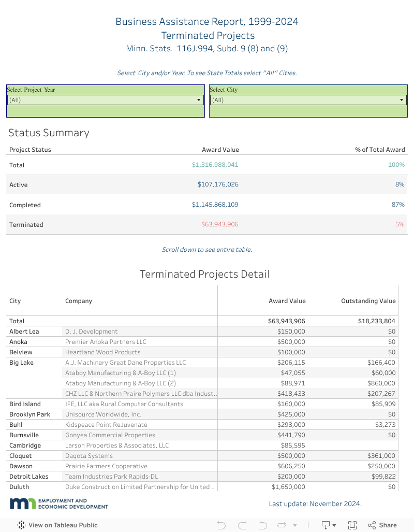Click the Tableau logo icon

point(21,525)
